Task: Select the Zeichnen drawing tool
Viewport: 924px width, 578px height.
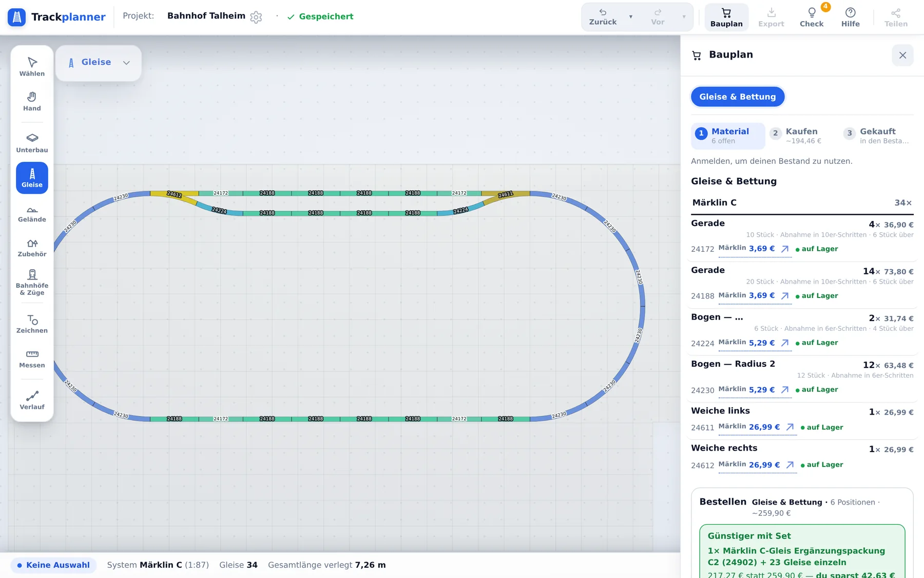Action: click(x=32, y=324)
